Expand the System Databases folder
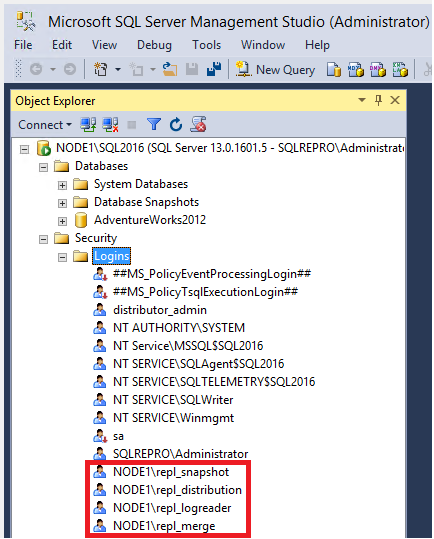 click(x=62, y=185)
